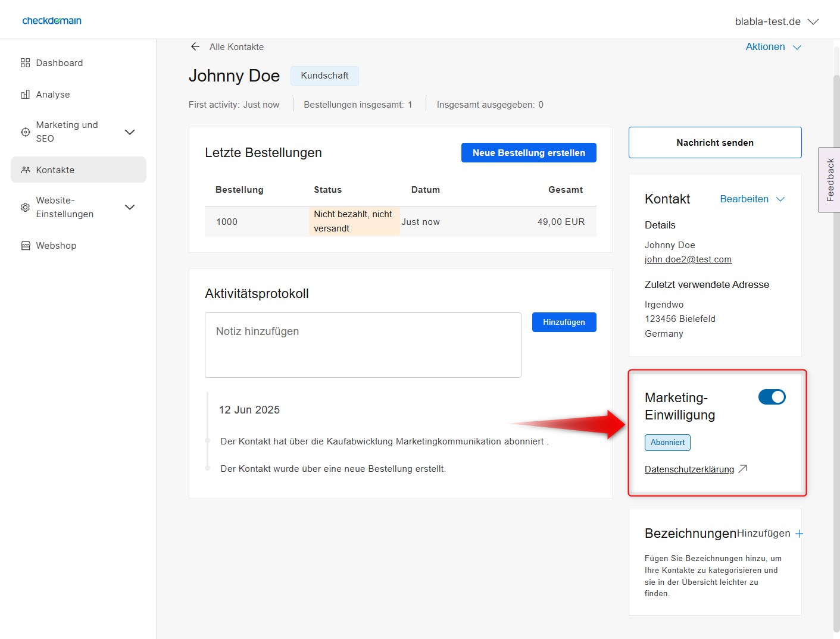Click the Marketing und SEO target icon
Viewport: 840px width, 639px height.
(25, 132)
